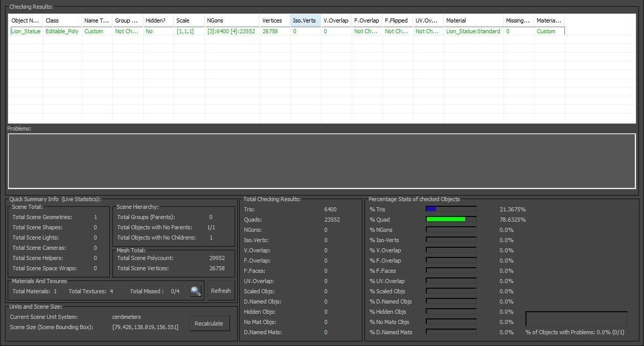Click the Objects with Problems progress bar
This screenshot has height=346, width=644.
click(577, 319)
